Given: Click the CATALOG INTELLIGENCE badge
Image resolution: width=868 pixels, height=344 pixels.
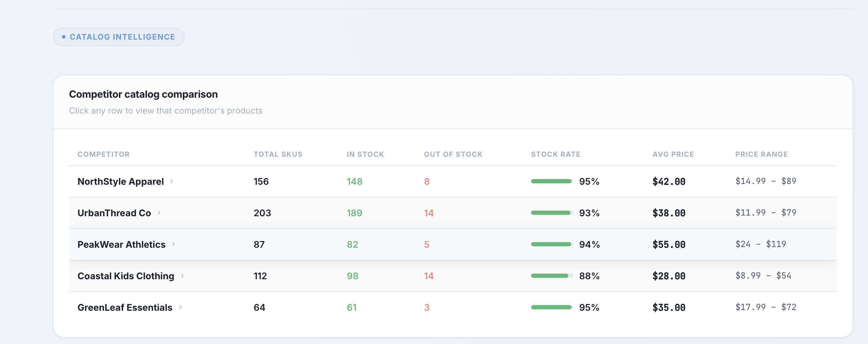Looking at the screenshot, I should pos(119,36).
